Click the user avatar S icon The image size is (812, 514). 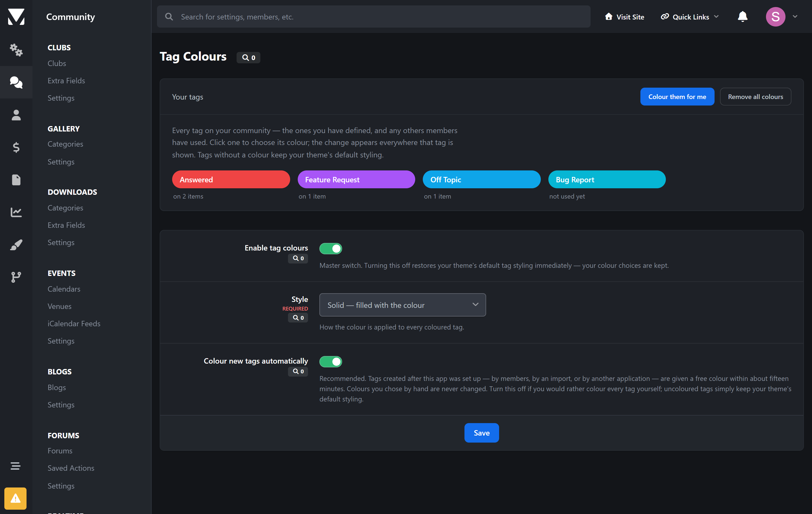click(x=775, y=17)
